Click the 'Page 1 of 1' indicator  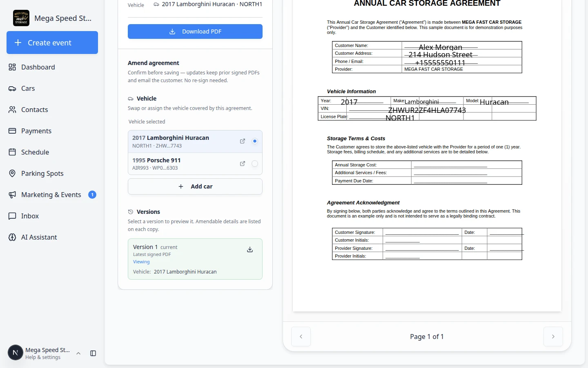tap(427, 337)
